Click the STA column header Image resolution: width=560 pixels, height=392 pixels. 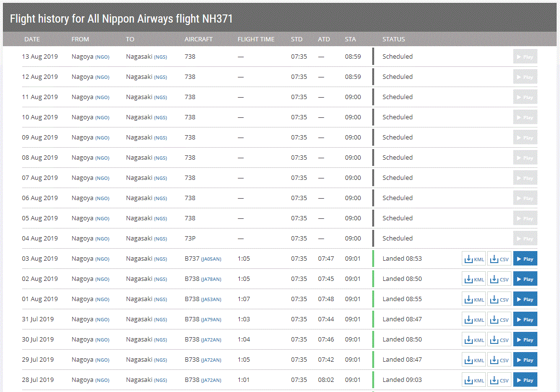click(x=351, y=39)
